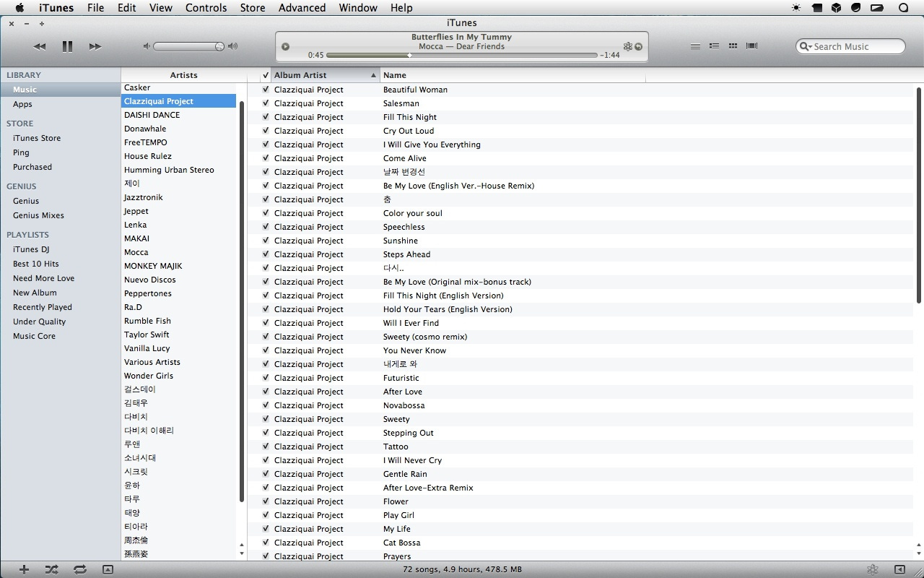The width and height of the screenshot is (924, 578).
Task: Create a new playlist with the plus button
Action: click(x=24, y=569)
